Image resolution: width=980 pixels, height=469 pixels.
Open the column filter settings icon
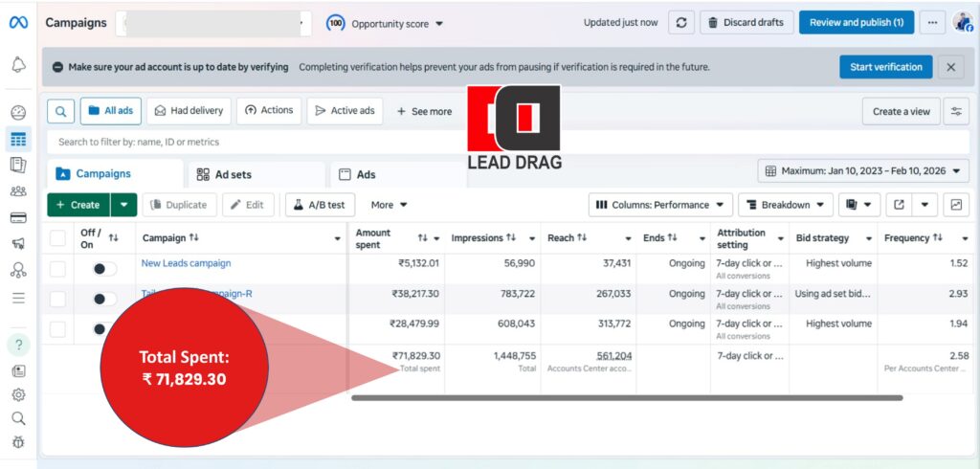click(x=955, y=111)
